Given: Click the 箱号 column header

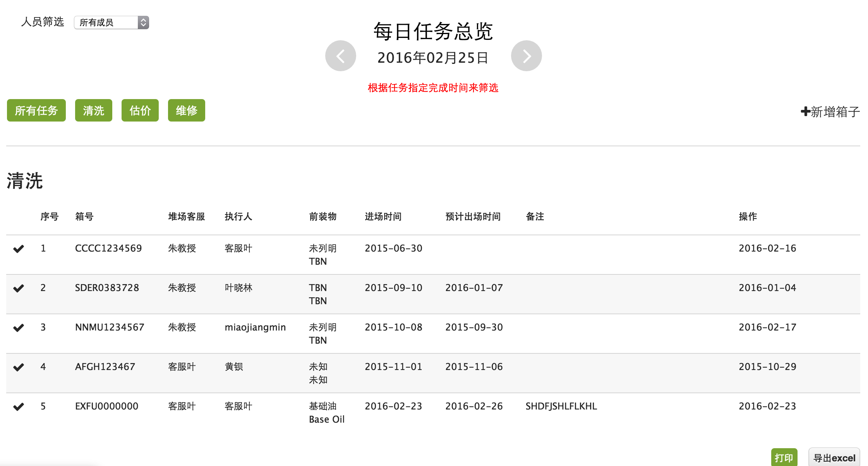Looking at the screenshot, I should coord(84,217).
